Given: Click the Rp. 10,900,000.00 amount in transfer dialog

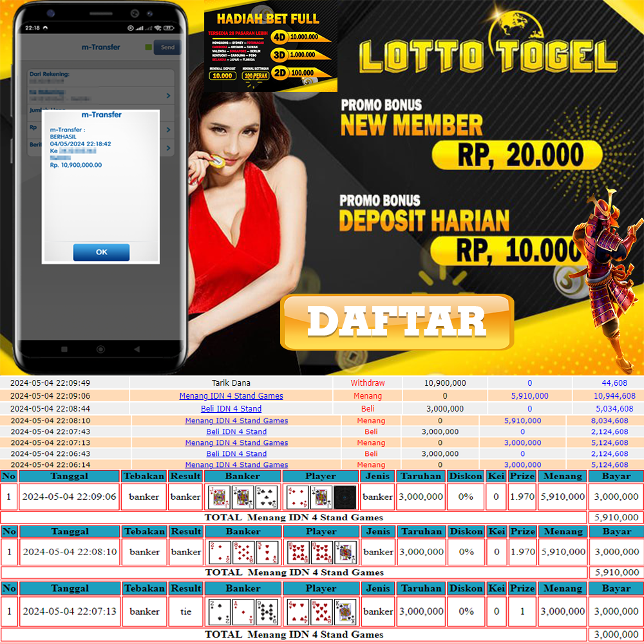Looking at the screenshot, I should click(76, 165).
